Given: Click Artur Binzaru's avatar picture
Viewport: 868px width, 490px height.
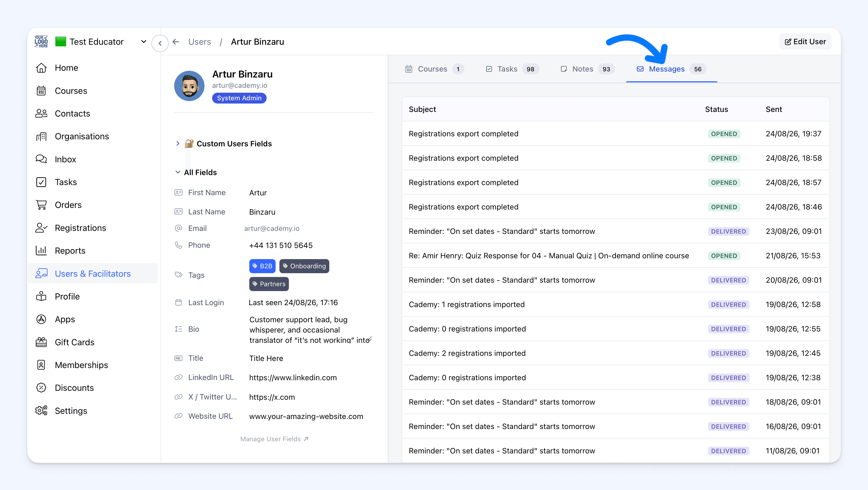Looking at the screenshot, I should [189, 86].
